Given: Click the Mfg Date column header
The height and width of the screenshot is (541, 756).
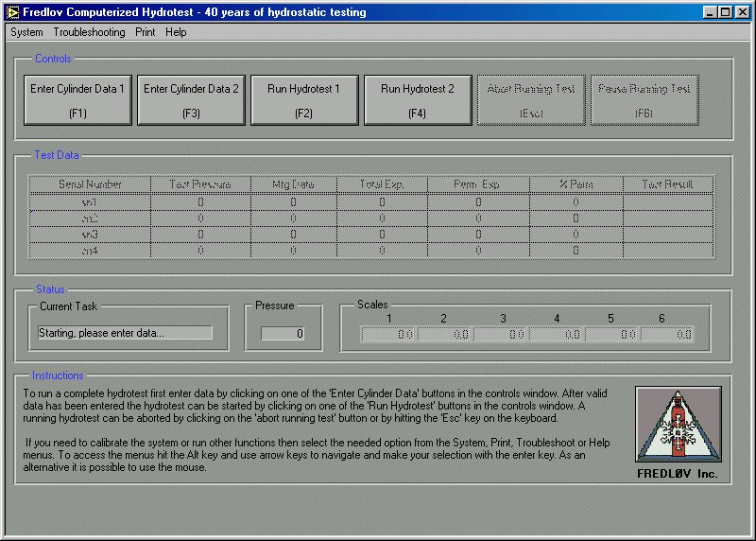Looking at the screenshot, I should click(294, 184).
